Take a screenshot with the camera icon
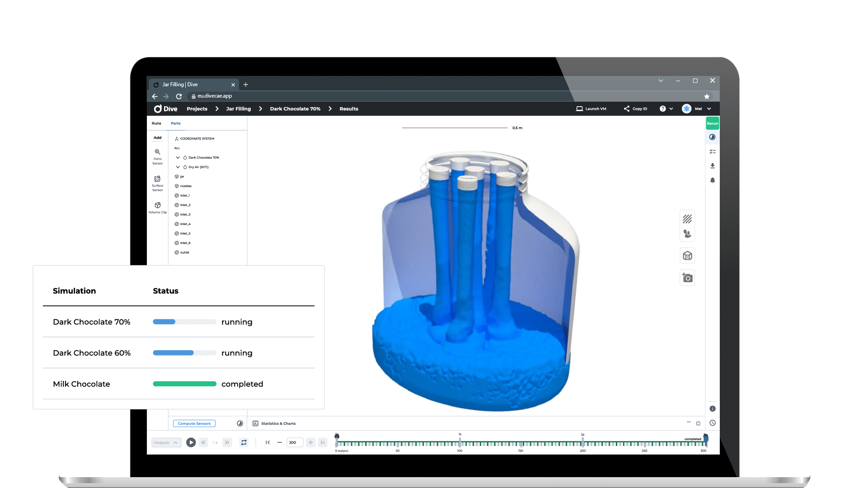Image resolution: width=868 pixels, height=488 pixels. click(x=687, y=278)
